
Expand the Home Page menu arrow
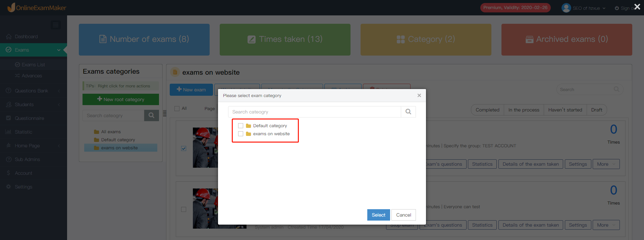(59, 146)
